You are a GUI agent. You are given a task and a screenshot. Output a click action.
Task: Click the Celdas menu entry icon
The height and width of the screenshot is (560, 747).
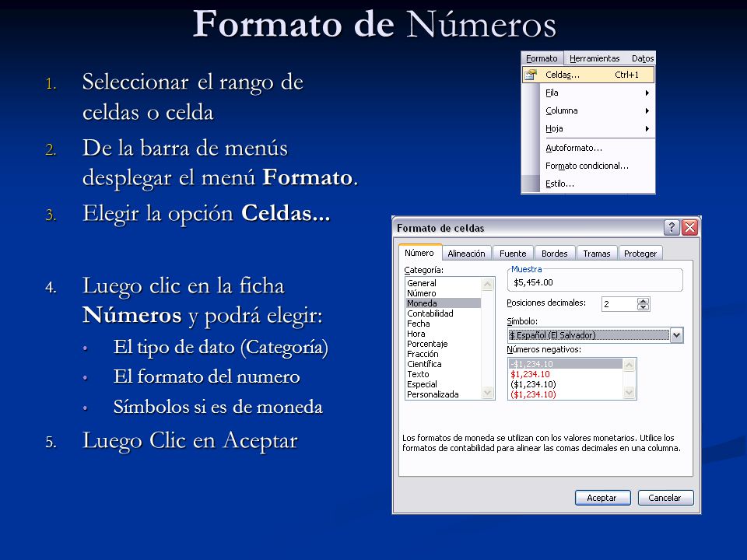pos(530,75)
